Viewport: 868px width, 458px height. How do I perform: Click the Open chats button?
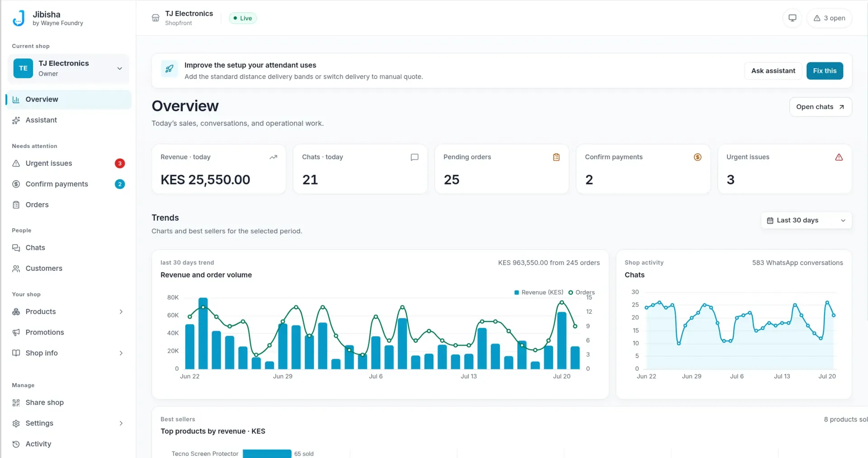tap(821, 107)
